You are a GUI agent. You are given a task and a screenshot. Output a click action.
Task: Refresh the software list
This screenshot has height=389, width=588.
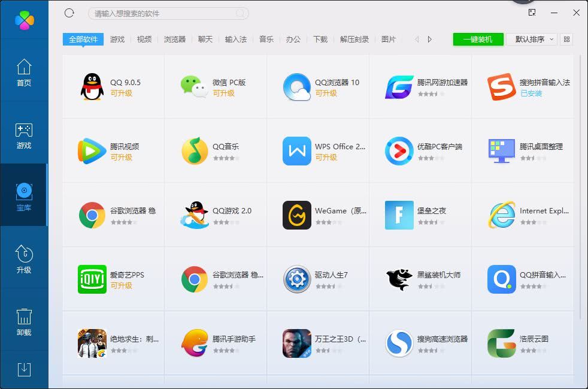[69, 13]
